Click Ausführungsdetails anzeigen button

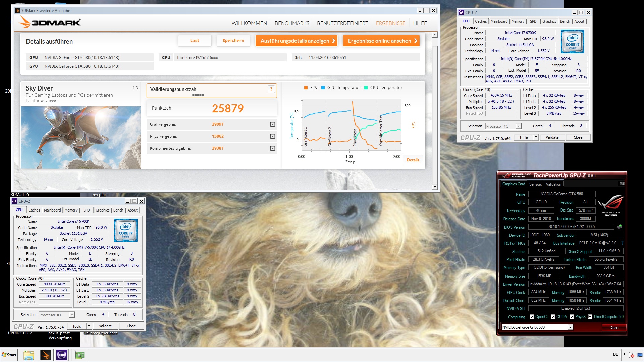point(296,41)
